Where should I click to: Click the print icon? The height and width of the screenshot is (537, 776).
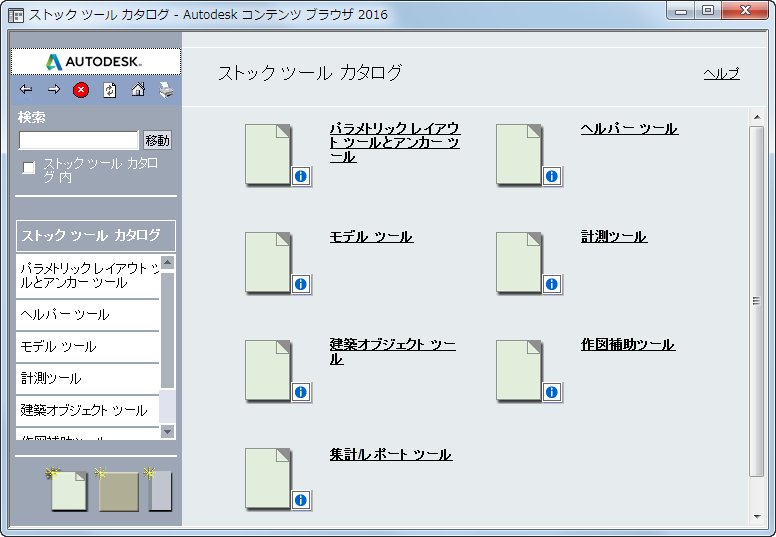166,90
